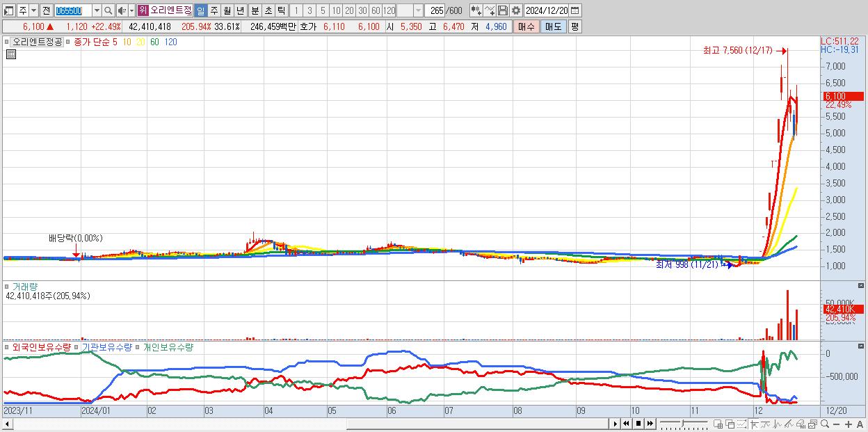The height and width of the screenshot is (432, 868).
Task: Select the 10 interval button
Action: (x=336, y=10)
